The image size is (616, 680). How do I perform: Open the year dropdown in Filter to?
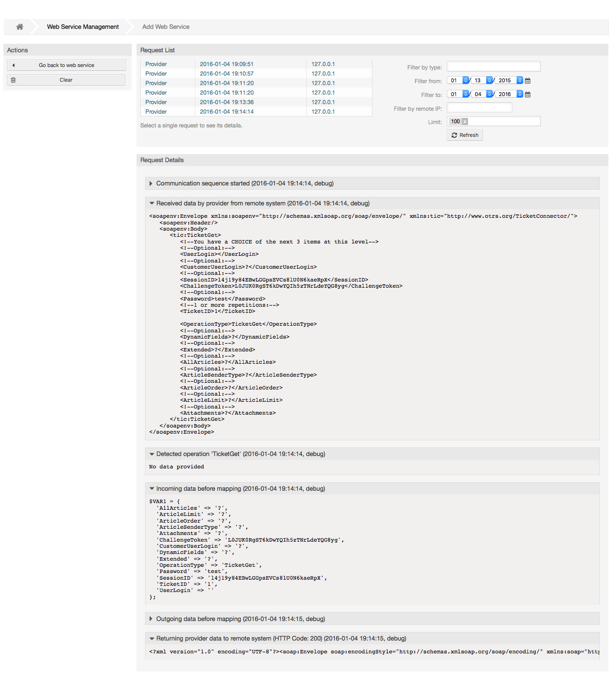[519, 94]
